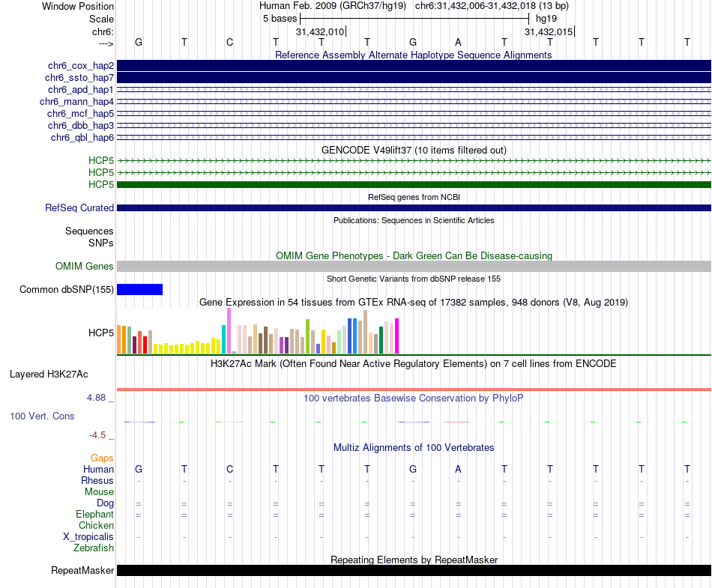Click the 100 Vert. Cons label
Image resolution: width=712 pixels, height=588 pixels.
click(42, 416)
